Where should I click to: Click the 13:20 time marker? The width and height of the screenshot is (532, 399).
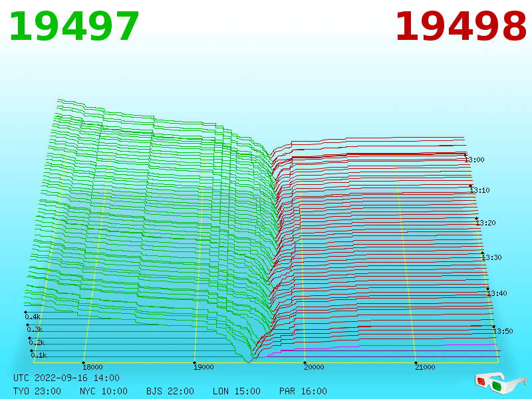(x=485, y=223)
